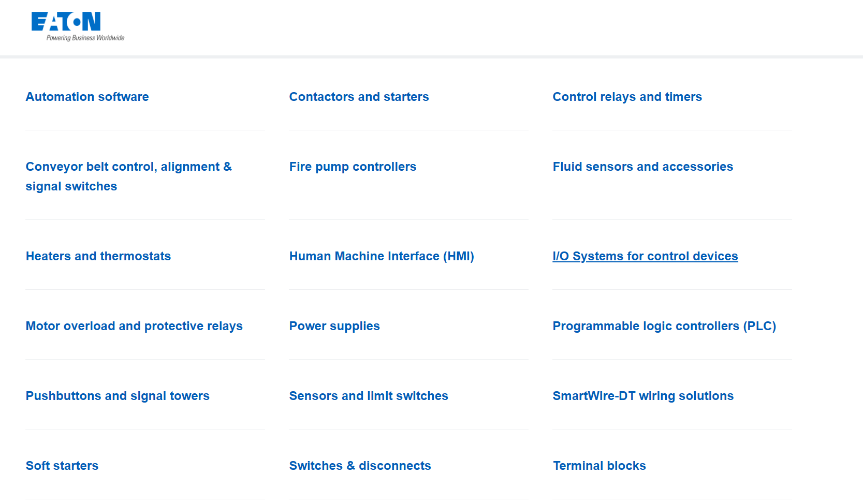Go to Pushbuttons and signal towers
Screen dimensions: 863x504
point(118,396)
